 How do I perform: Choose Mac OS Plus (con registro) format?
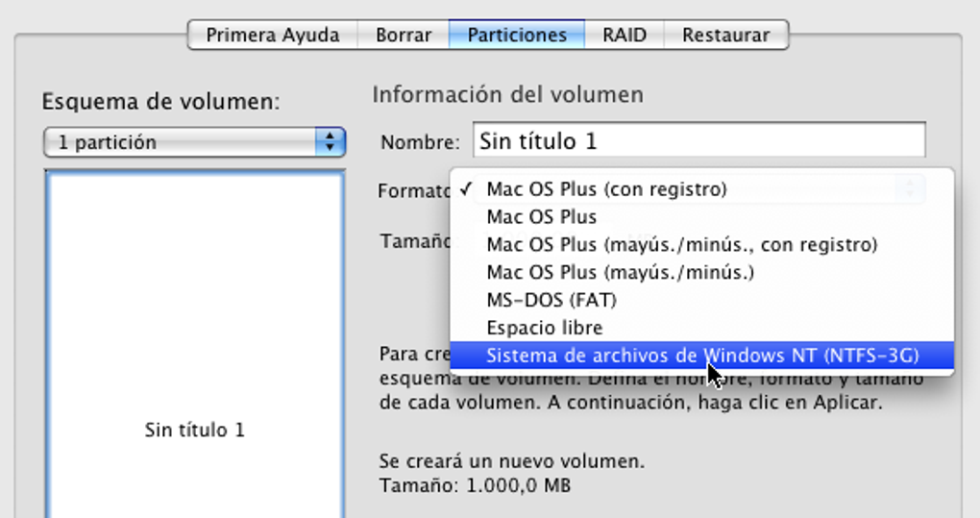tap(702, 189)
